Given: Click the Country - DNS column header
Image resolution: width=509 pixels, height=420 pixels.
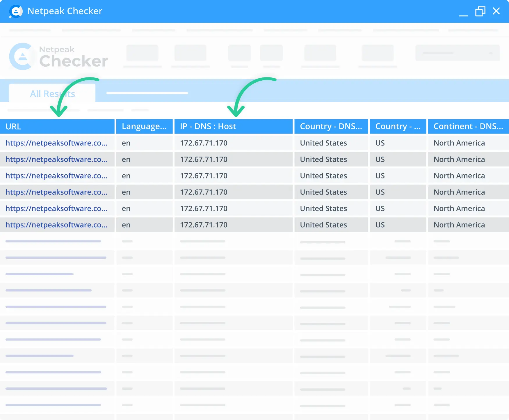Looking at the screenshot, I should tap(331, 127).
